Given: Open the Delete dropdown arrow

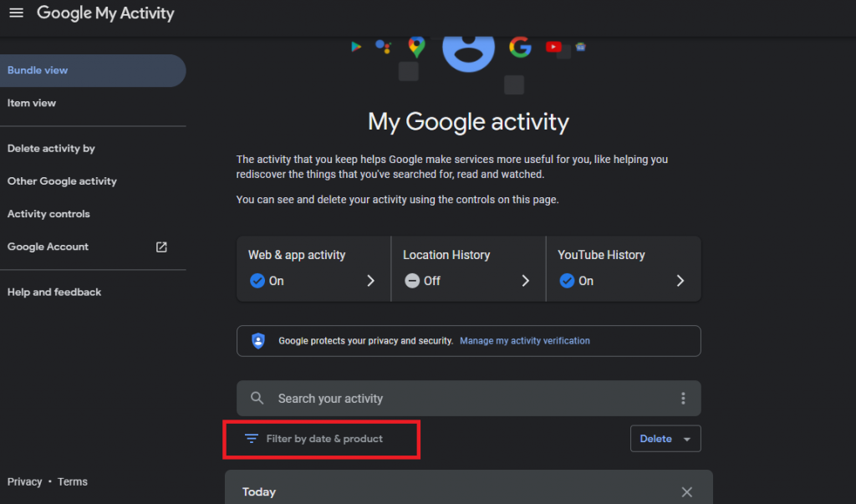Looking at the screenshot, I should point(687,439).
